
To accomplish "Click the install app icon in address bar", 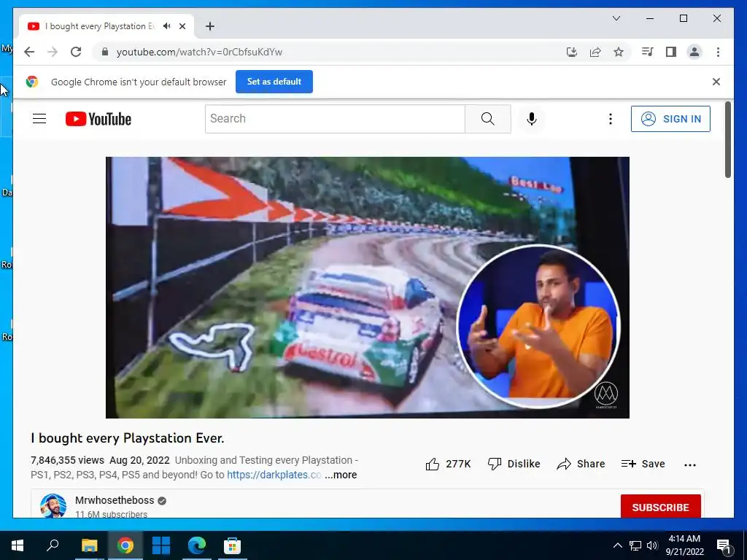I will click(x=572, y=52).
